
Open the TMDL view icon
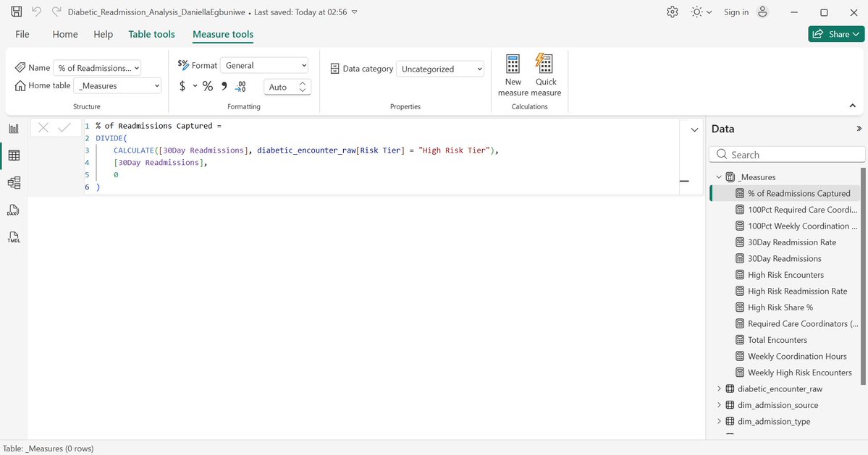pyautogui.click(x=14, y=237)
